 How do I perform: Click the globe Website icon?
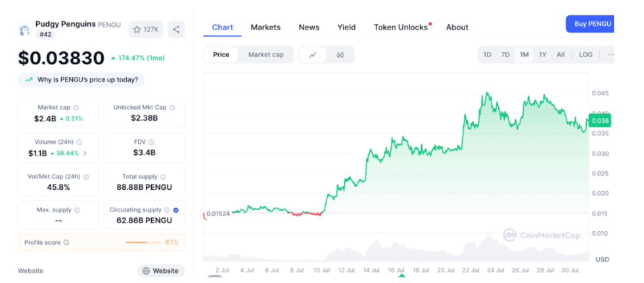pyautogui.click(x=146, y=271)
